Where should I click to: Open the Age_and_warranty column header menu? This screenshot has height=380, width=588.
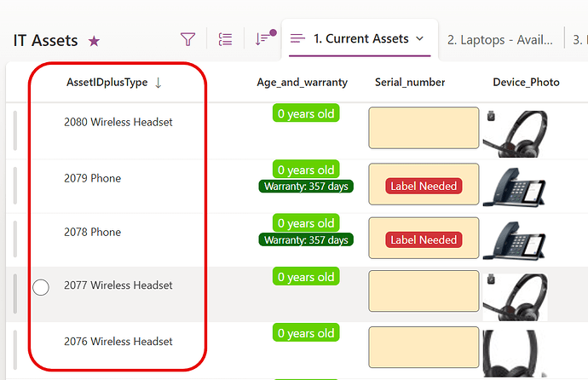(x=302, y=83)
